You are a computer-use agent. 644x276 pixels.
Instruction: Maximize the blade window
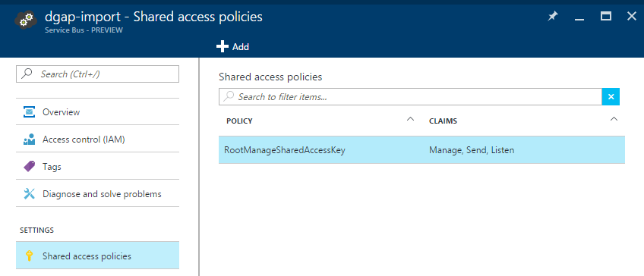606,17
